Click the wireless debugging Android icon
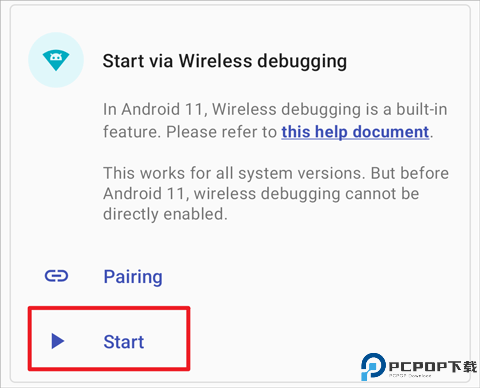This screenshot has height=388, width=480. [56, 60]
